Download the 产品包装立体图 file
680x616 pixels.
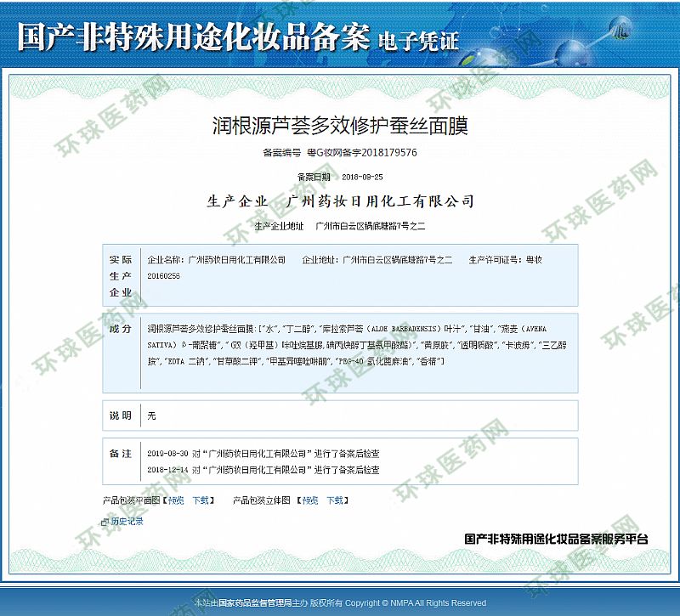[x=335, y=500]
